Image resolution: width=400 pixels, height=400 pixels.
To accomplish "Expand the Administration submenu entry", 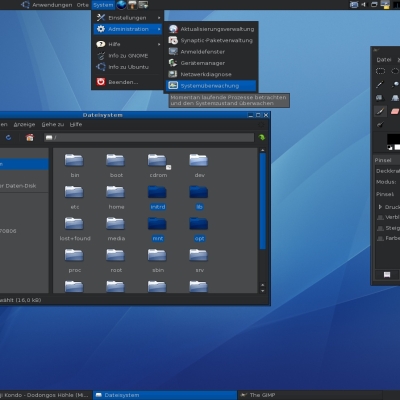I will 128,29.
